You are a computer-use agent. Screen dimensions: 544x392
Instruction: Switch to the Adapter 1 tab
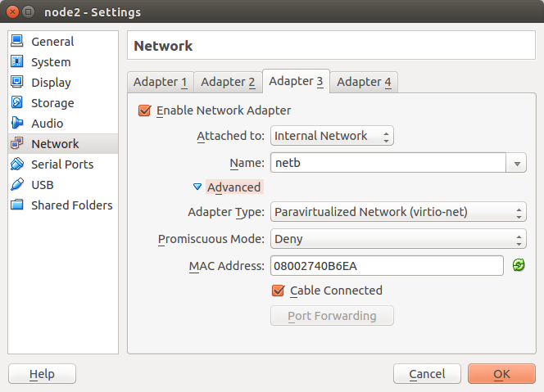[161, 82]
